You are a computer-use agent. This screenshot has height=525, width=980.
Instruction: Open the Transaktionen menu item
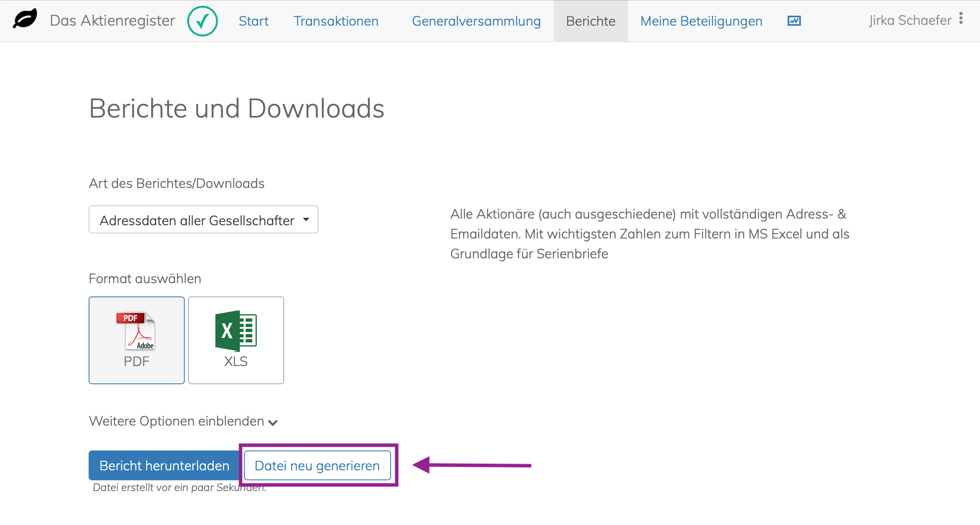[336, 21]
